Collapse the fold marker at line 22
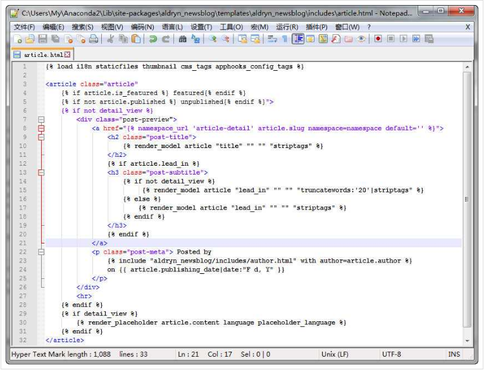 pyautogui.click(x=41, y=252)
